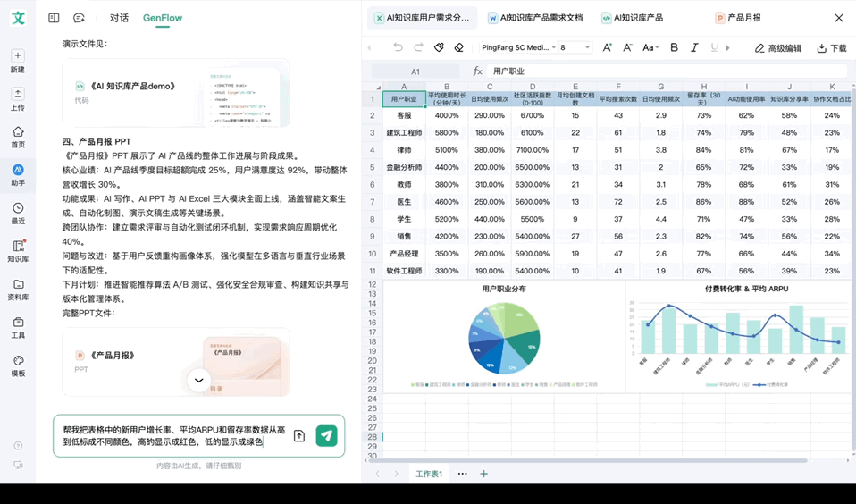Toggle bold formatting

(674, 47)
